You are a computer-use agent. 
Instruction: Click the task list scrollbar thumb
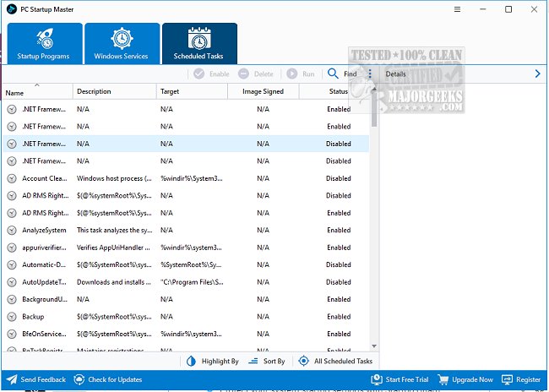[374, 109]
